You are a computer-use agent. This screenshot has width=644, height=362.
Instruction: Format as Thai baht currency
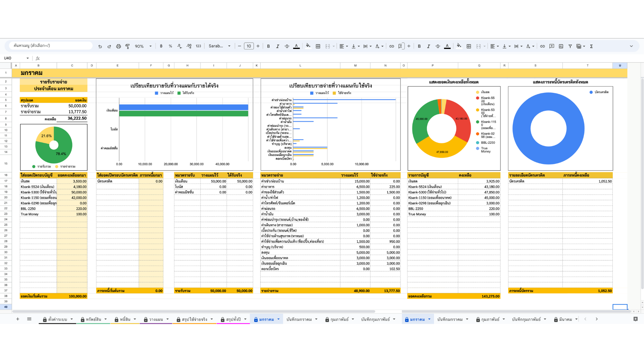[x=161, y=46]
